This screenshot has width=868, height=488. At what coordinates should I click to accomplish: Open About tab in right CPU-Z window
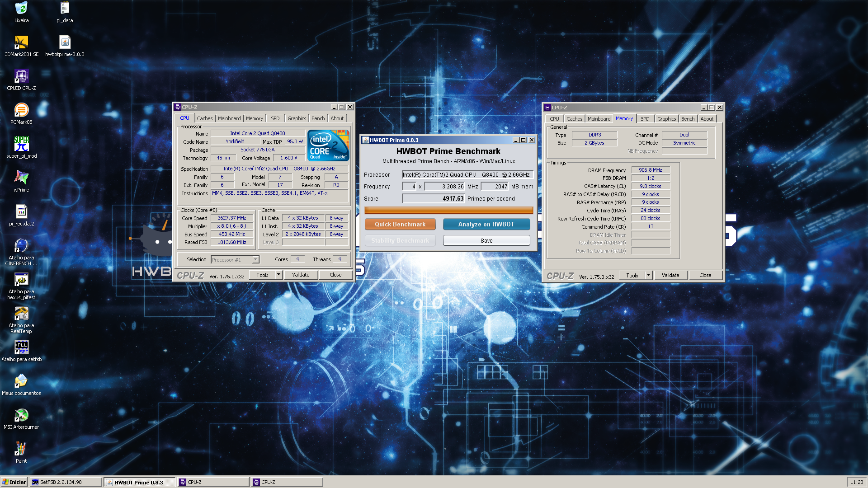tap(707, 119)
